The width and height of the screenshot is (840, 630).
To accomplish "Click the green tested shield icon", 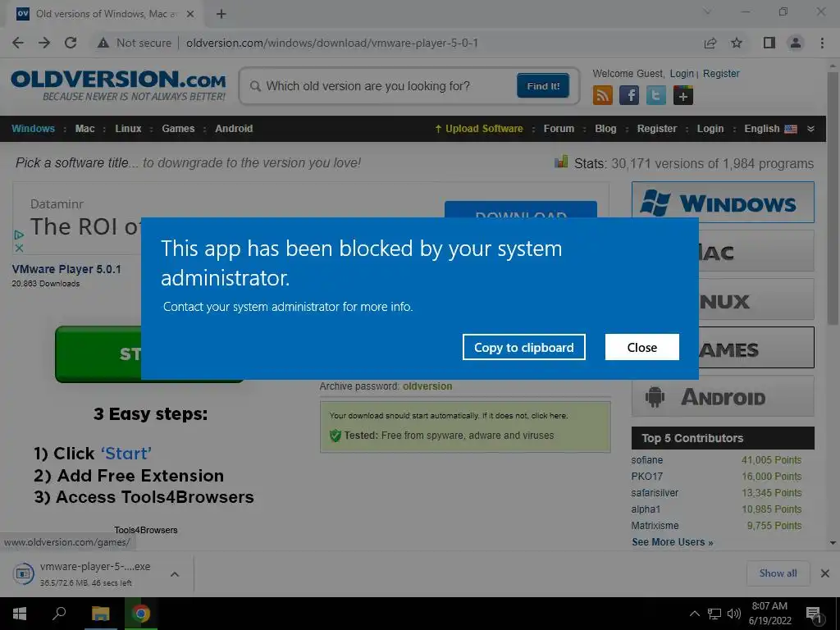I will click(336, 436).
